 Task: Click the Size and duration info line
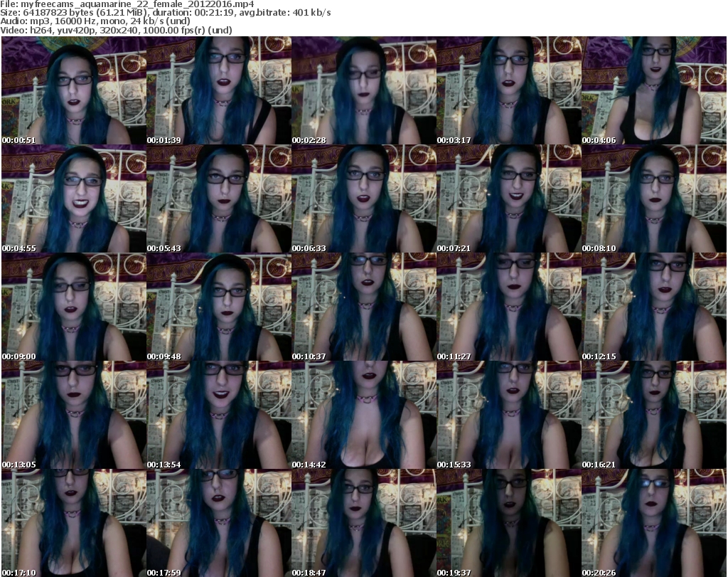tap(165, 13)
